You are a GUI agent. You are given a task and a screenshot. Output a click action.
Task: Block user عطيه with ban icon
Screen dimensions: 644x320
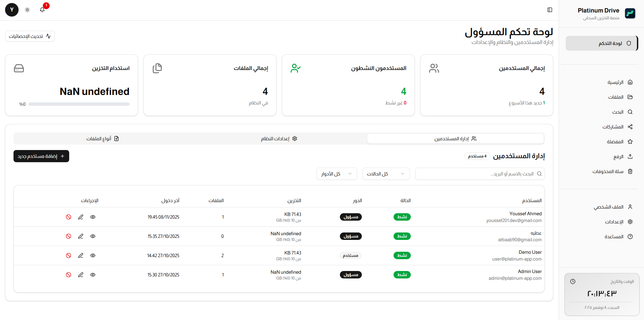69,236
